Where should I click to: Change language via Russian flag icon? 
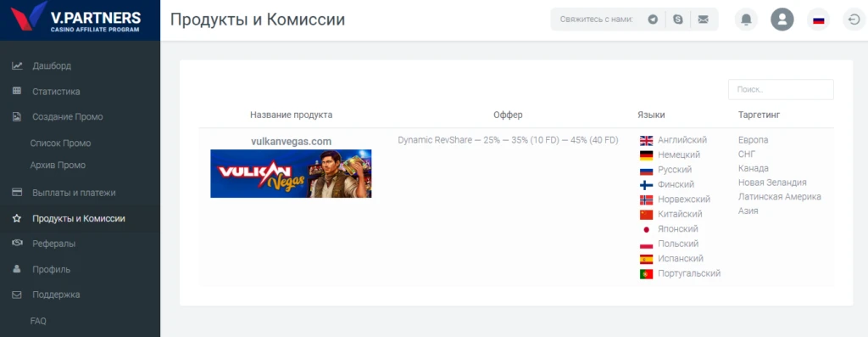pos(818,20)
